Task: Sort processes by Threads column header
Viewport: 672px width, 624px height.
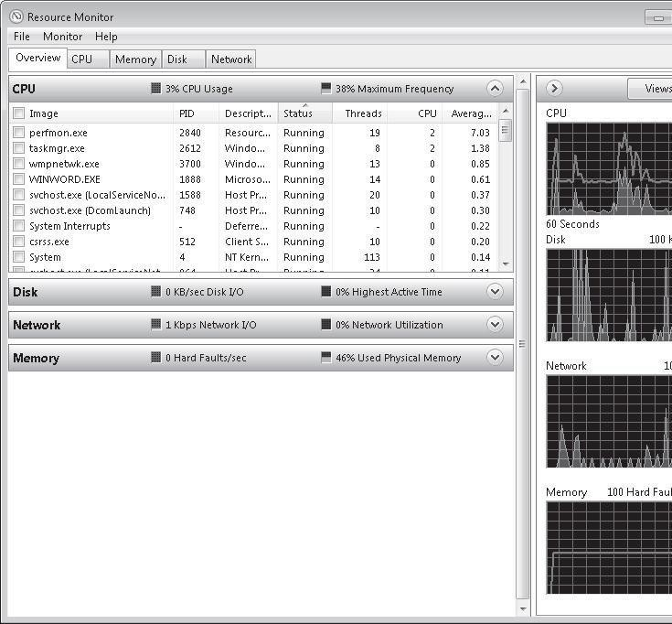Action: pos(363,113)
